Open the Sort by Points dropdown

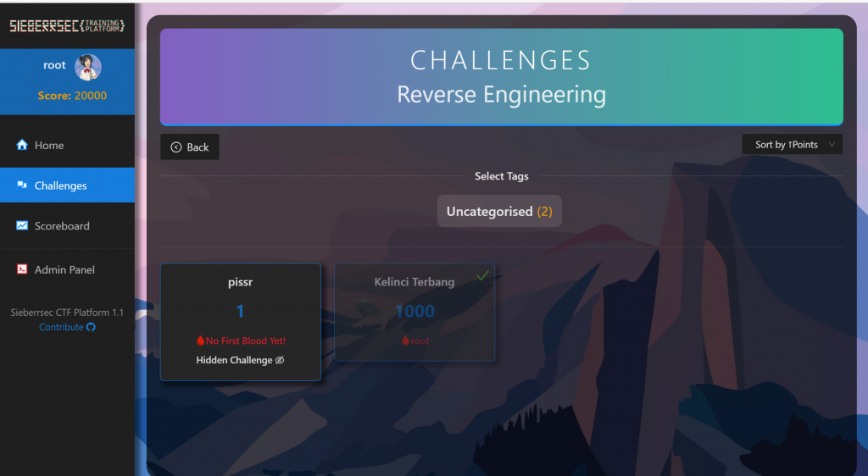pos(786,145)
